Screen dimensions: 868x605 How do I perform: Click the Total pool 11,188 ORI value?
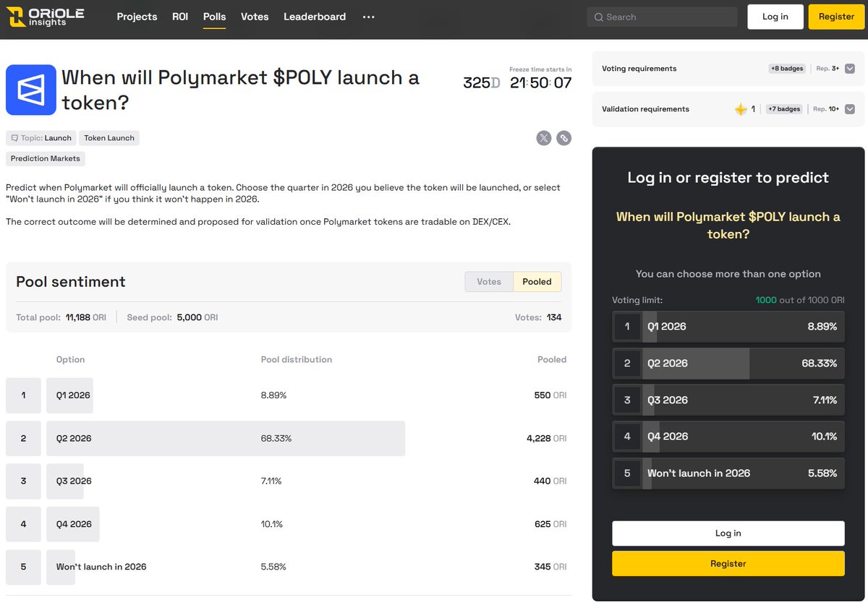point(86,317)
